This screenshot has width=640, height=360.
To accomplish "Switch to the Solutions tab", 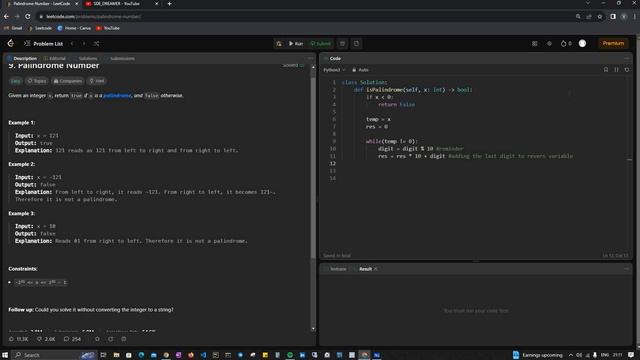I will point(85,59).
